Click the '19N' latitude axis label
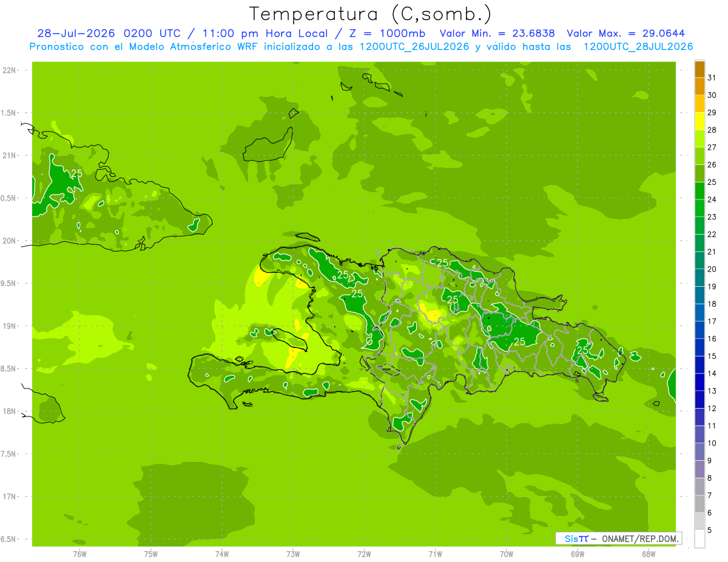728x562 pixels. pos(9,326)
